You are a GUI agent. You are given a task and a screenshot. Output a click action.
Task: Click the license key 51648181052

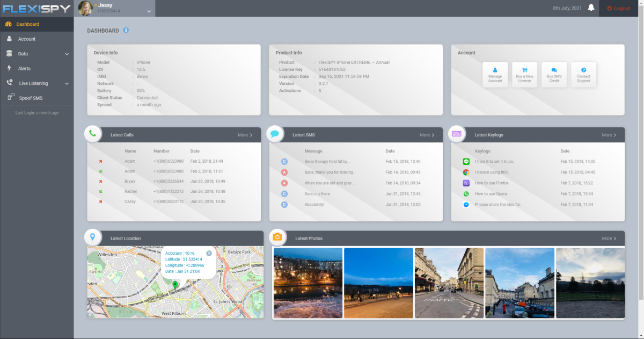point(332,69)
